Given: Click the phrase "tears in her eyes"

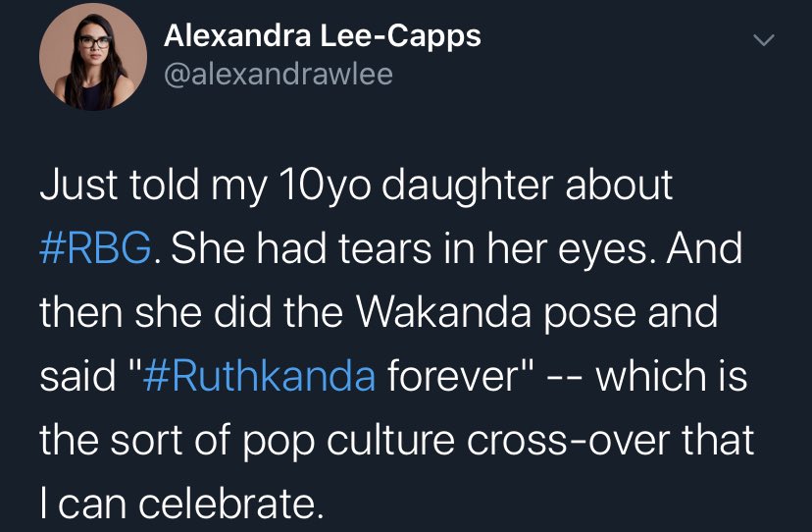Looking at the screenshot, I should click(473, 249).
